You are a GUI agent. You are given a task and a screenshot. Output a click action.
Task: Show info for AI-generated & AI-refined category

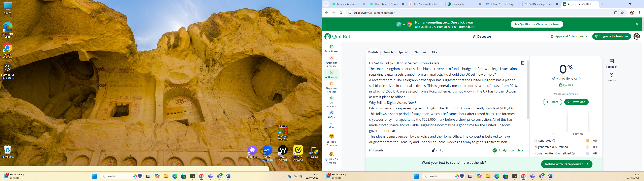click(570, 147)
